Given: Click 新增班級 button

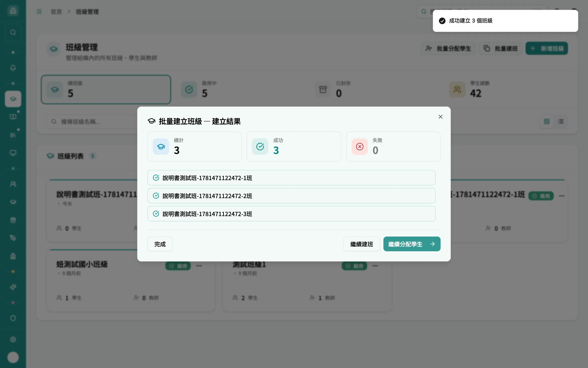Looking at the screenshot, I should point(546,48).
